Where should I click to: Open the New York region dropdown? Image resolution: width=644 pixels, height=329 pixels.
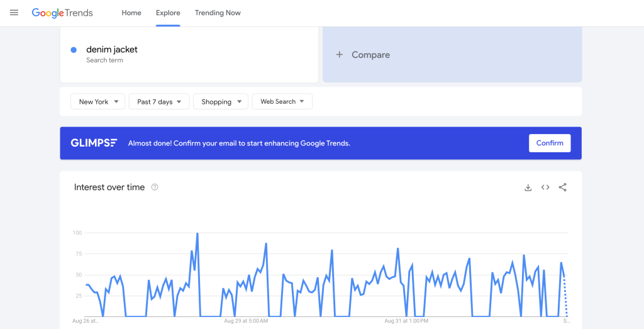pos(97,101)
